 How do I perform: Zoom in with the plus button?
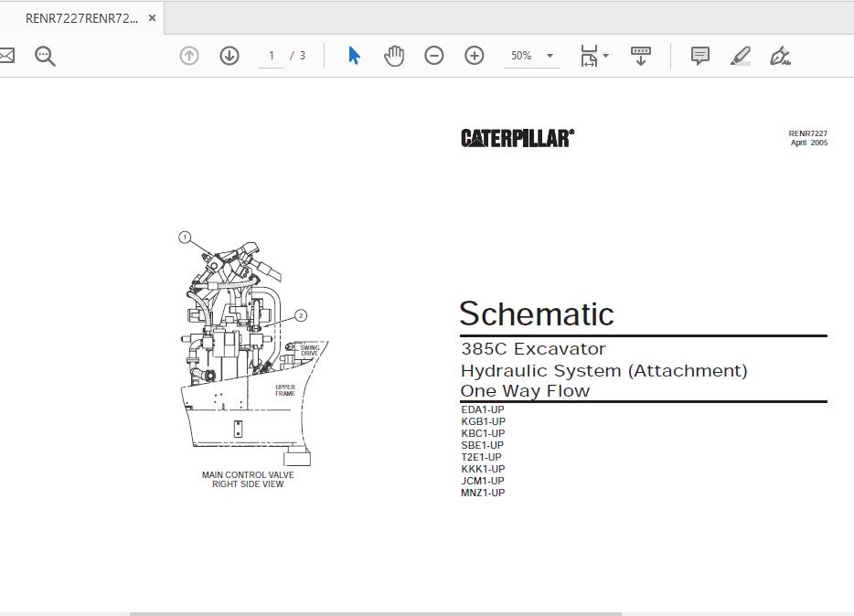tap(475, 56)
